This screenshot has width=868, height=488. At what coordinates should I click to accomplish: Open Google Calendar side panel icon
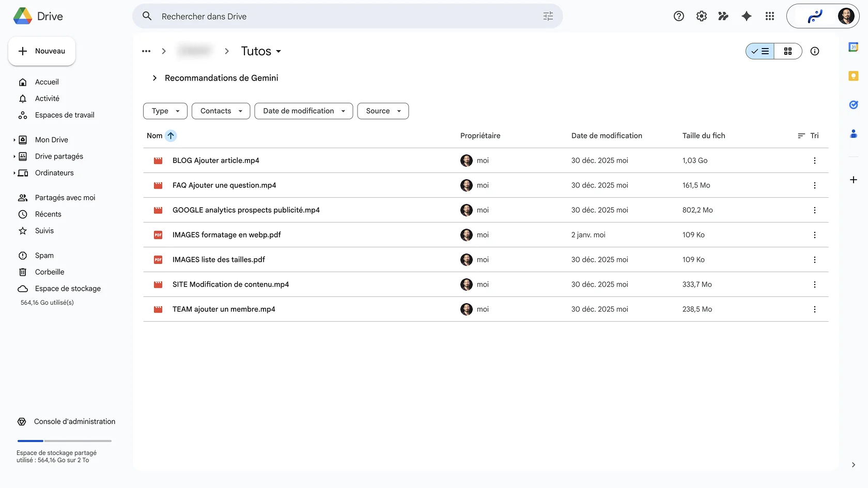click(x=854, y=47)
